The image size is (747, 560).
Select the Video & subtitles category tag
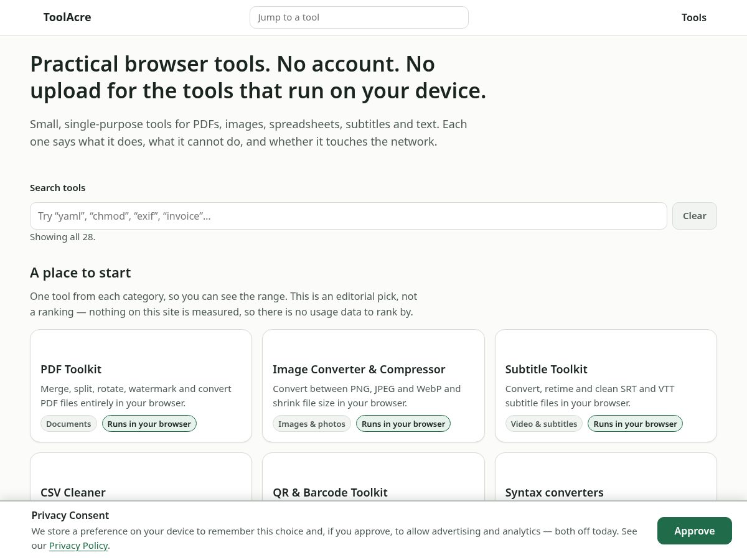544,424
